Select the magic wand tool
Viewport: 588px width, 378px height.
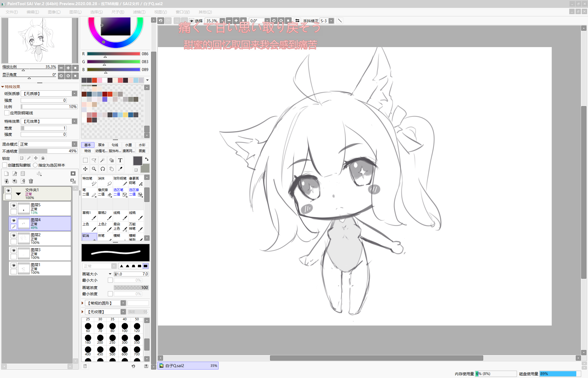point(103,160)
